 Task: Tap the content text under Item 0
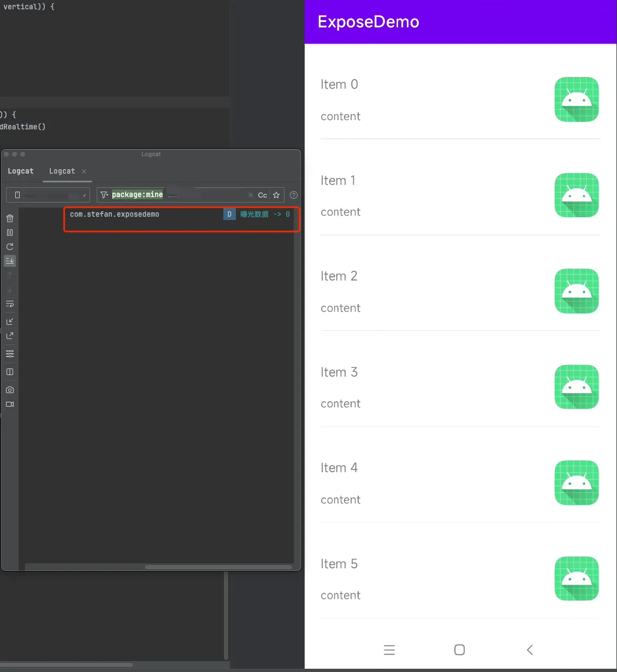coord(341,116)
